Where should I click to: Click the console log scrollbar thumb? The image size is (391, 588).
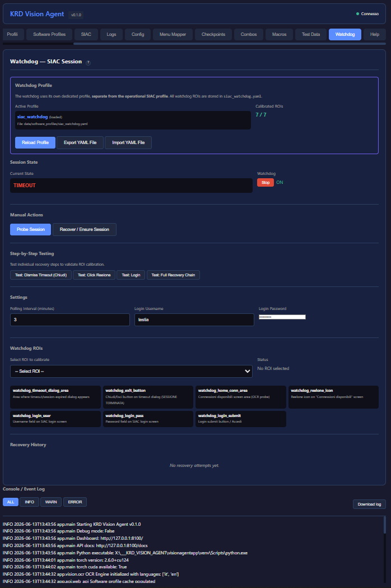[x=384, y=525]
